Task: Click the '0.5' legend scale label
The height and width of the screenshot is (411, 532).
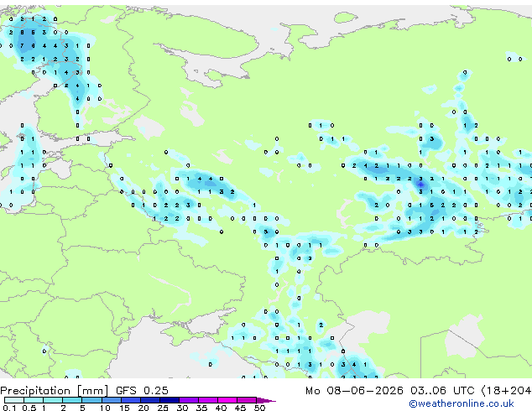Action: click(29, 408)
